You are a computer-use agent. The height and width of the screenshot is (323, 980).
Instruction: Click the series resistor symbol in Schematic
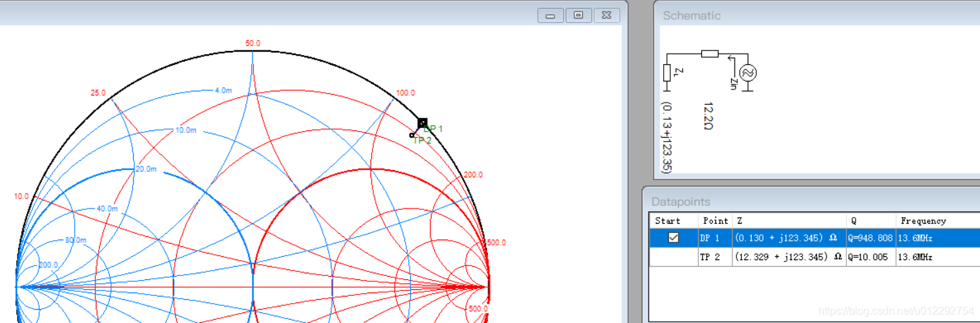click(709, 54)
